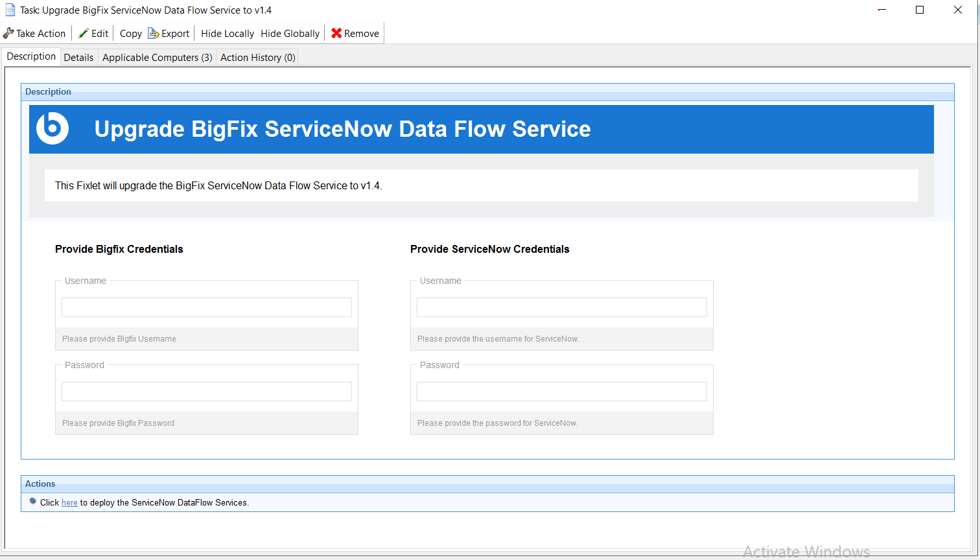
Task: Maximize the task window
Action: coord(920,10)
